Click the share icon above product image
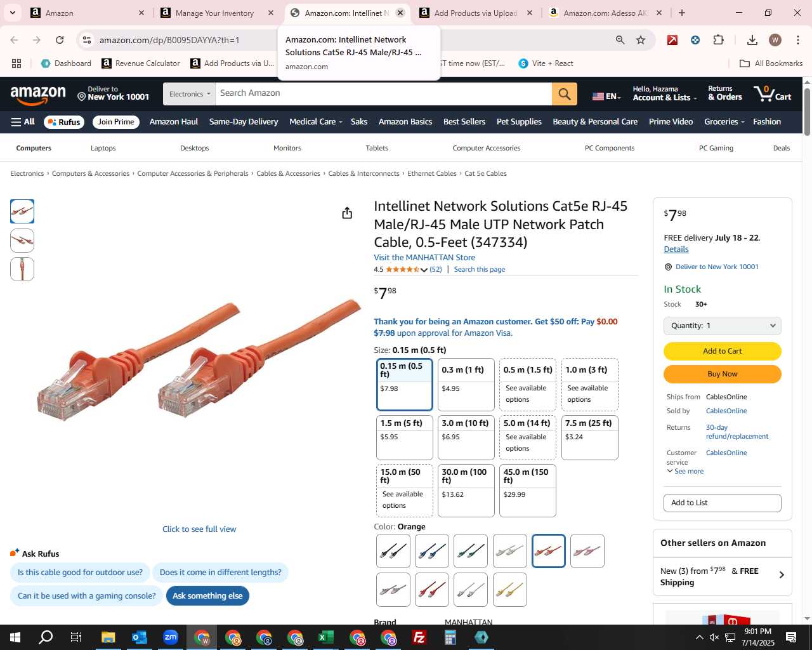Viewport: 812px width, 650px height. pos(347,213)
